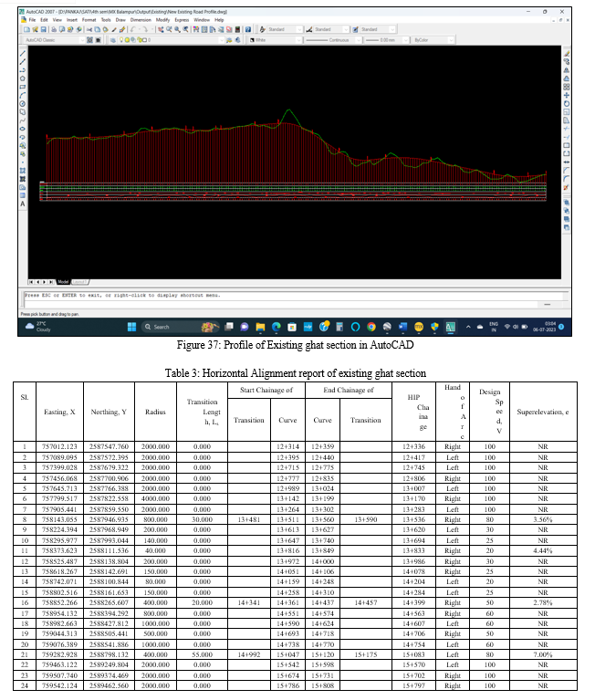Open Google Chrome from taskbar

pyautogui.click(x=371, y=327)
